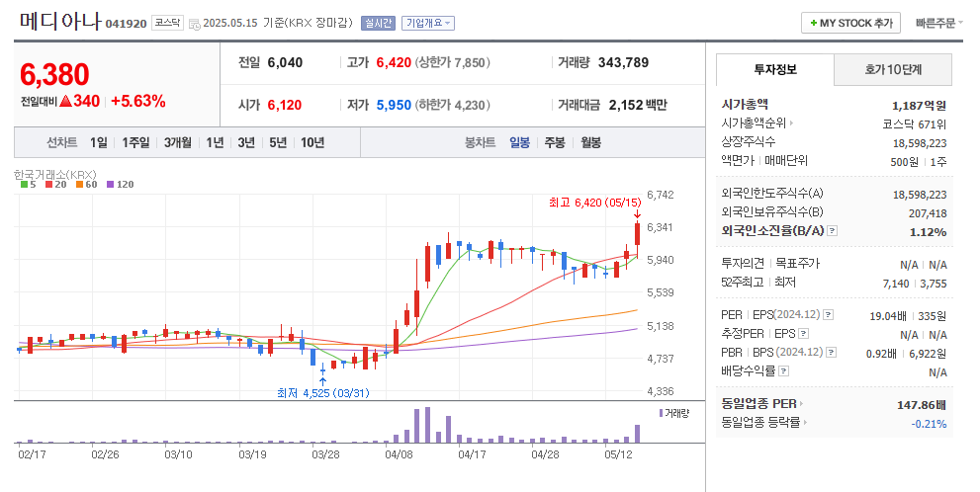Click the 6,742 price axis label
This screenshot has height=492, width=980.
pos(661,195)
